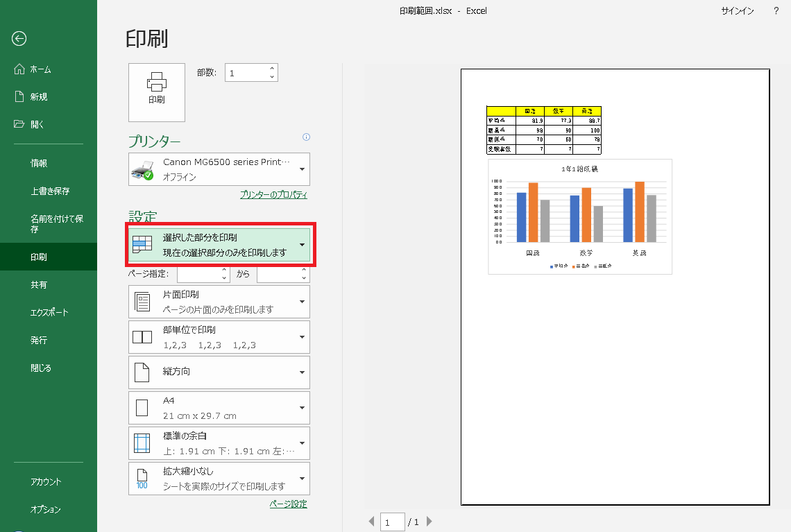The height and width of the screenshot is (532, 791).
Task: Click the Canon printer status icon
Action: (142, 171)
